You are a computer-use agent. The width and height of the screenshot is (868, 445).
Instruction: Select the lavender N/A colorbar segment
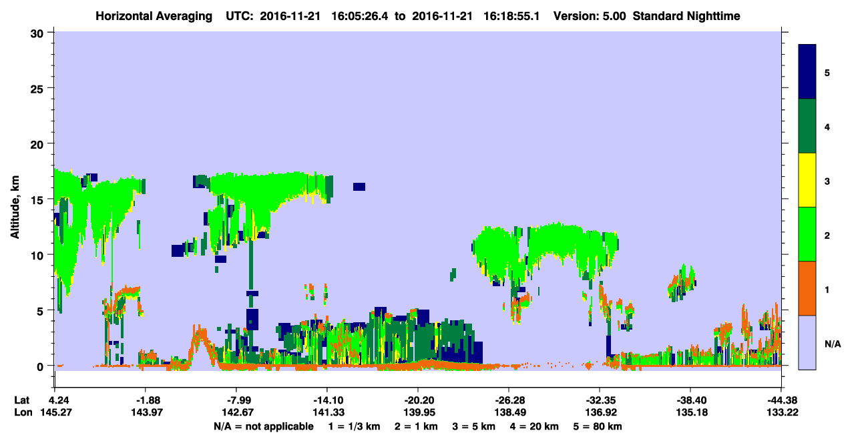click(x=807, y=342)
